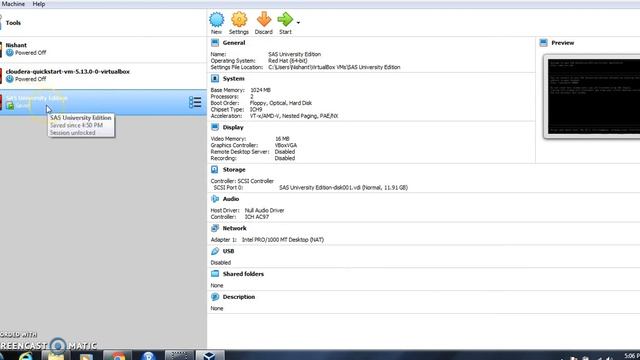Click Chrome icon in Windows taskbar
This screenshot has height=360, width=640.
click(118, 356)
